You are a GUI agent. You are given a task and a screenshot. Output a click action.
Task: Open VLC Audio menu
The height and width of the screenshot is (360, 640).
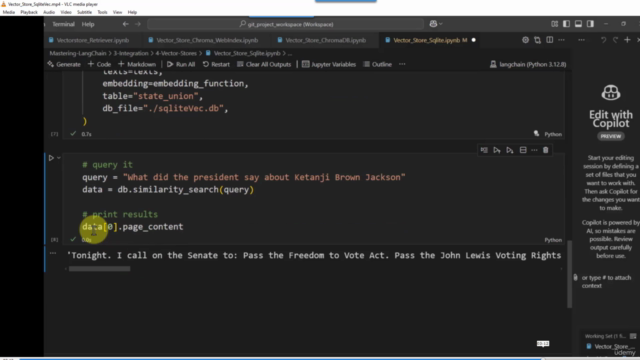pyautogui.click(x=49, y=12)
